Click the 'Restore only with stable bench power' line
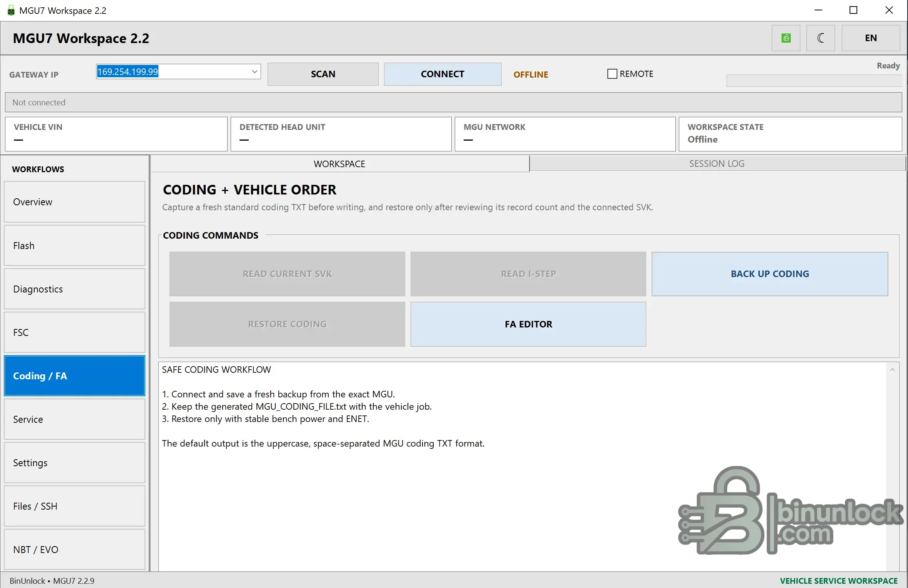 265,419
